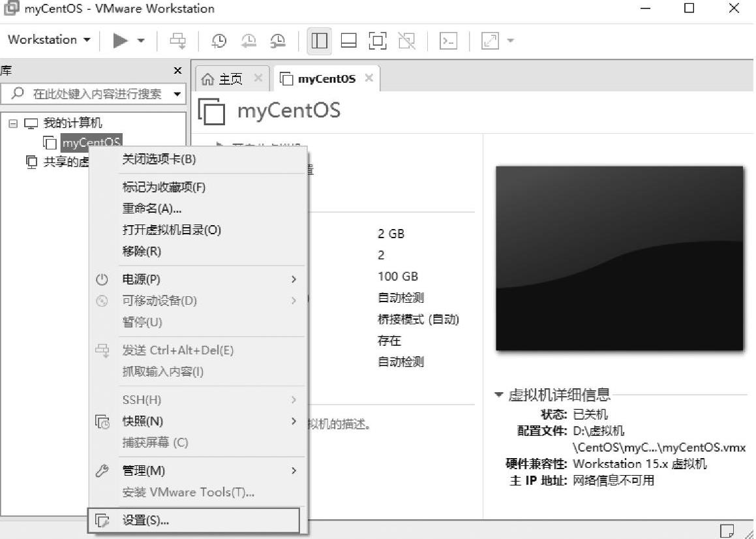The height and width of the screenshot is (539, 756).
Task: Open stretch display dropdown arrow
Action: coord(511,40)
